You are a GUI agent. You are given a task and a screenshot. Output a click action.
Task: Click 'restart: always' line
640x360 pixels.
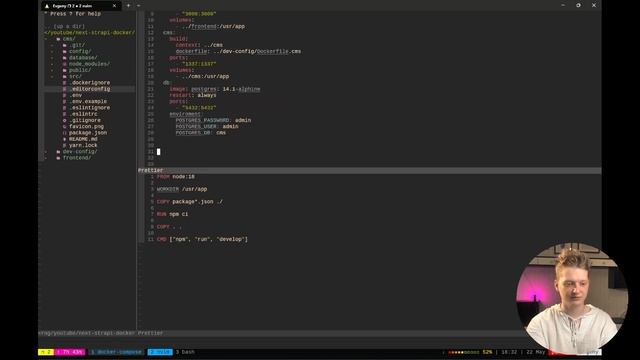[193, 95]
